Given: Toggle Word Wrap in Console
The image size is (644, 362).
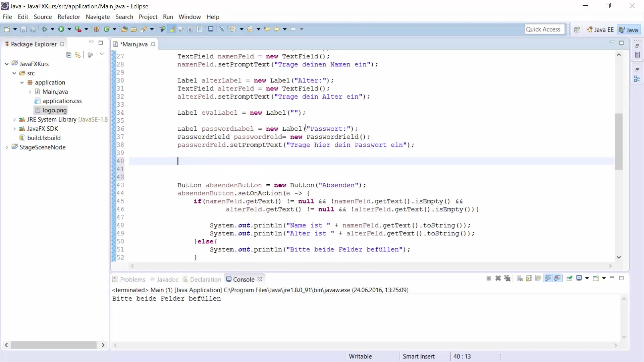Looking at the screenshot, I should (539, 278).
